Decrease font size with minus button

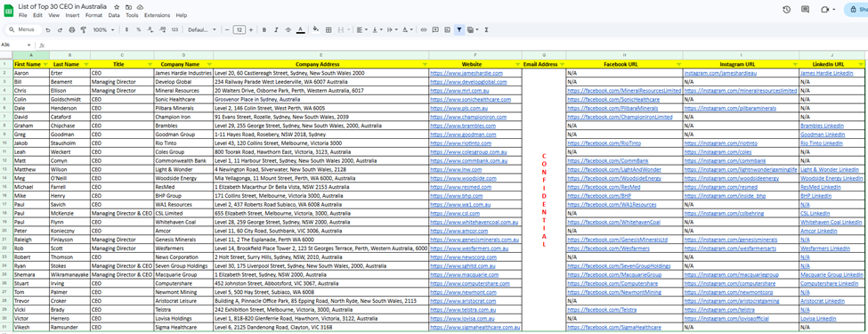tap(228, 29)
